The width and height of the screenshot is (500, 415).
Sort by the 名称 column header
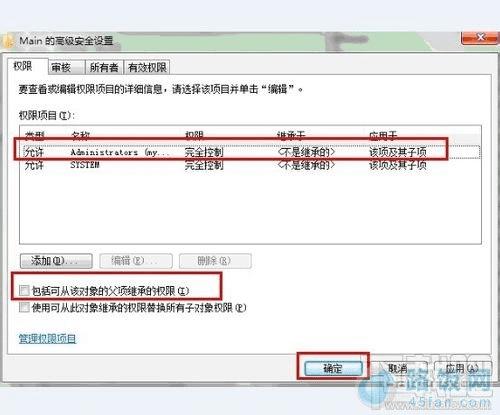pyautogui.click(x=80, y=135)
